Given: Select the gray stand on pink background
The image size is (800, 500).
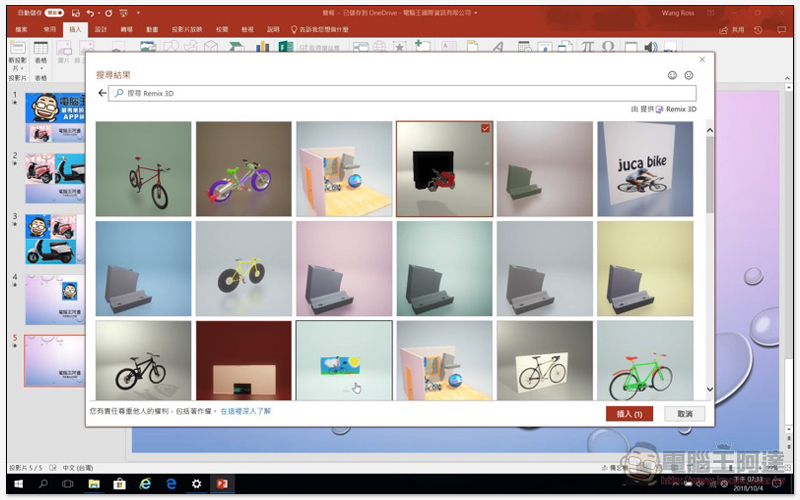Looking at the screenshot, I should [x=344, y=268].
